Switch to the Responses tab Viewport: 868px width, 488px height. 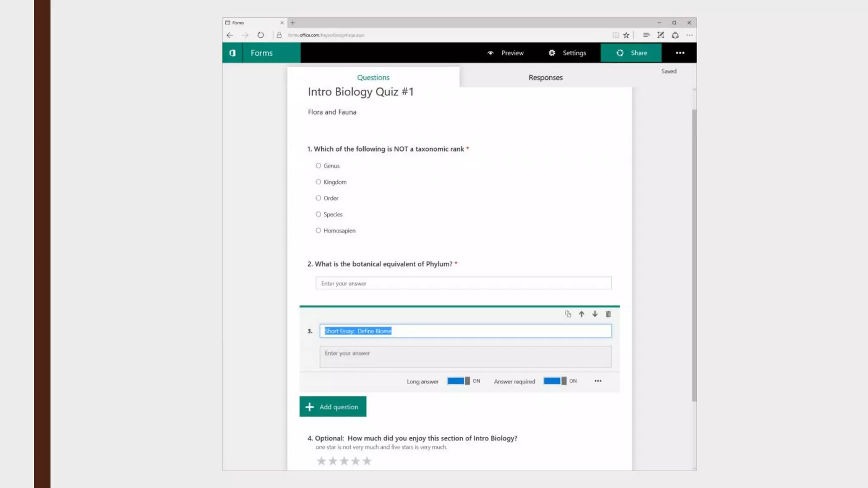[x=545, y=78]
